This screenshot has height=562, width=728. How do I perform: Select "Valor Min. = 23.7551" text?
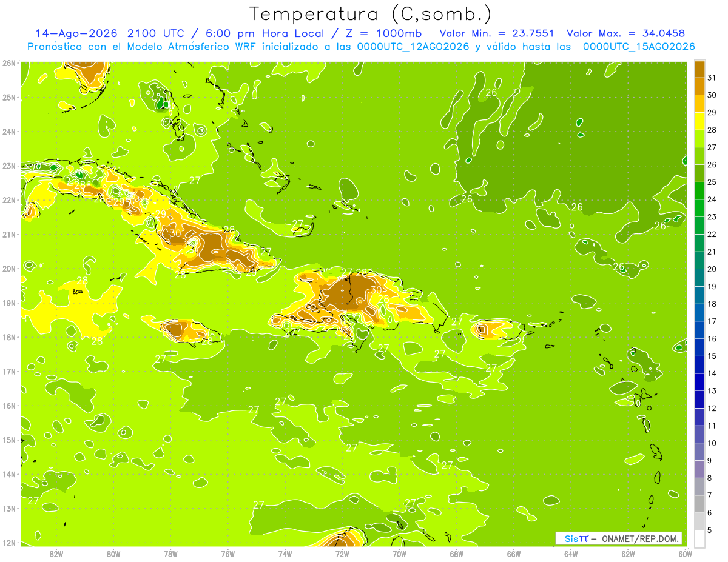click(x=498, y=33)
